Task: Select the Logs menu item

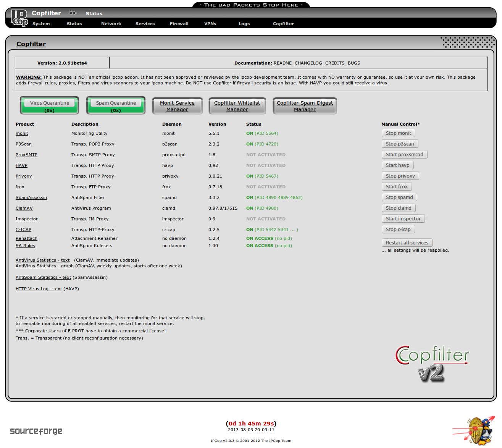Action: click(244, 24)
